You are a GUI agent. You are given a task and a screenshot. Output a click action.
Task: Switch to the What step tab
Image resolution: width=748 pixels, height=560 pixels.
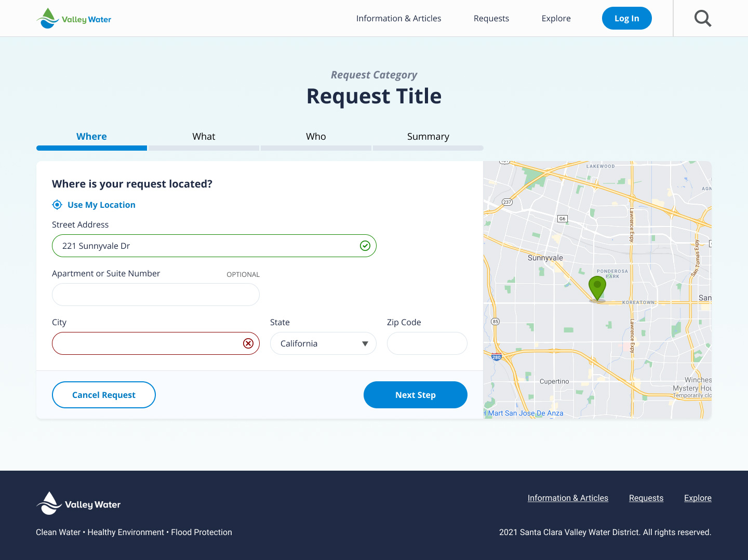pyautogui.click(x=204, y=140)
